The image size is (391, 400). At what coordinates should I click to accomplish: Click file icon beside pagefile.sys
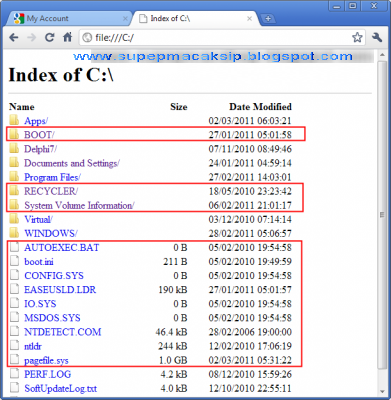pos(14,359)
